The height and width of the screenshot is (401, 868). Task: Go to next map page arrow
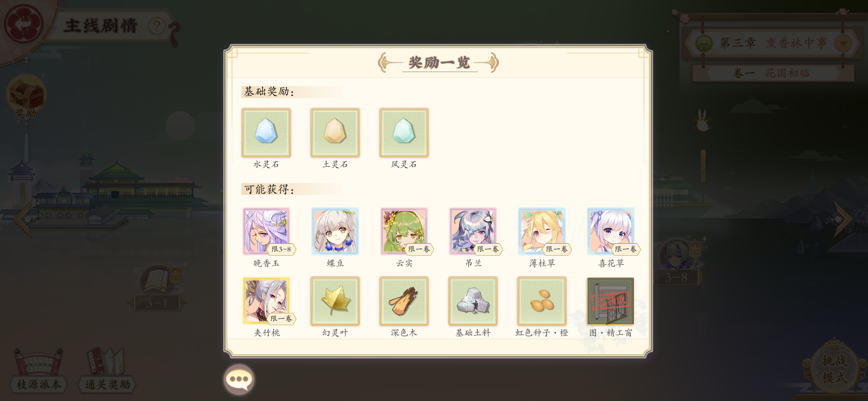click(843, 219)
